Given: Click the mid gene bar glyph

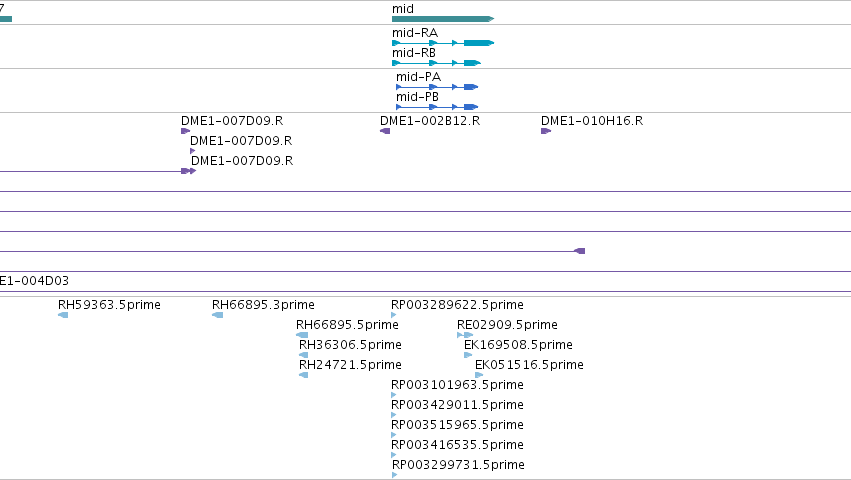Looking at the screenshot, I should pos(443,19).
